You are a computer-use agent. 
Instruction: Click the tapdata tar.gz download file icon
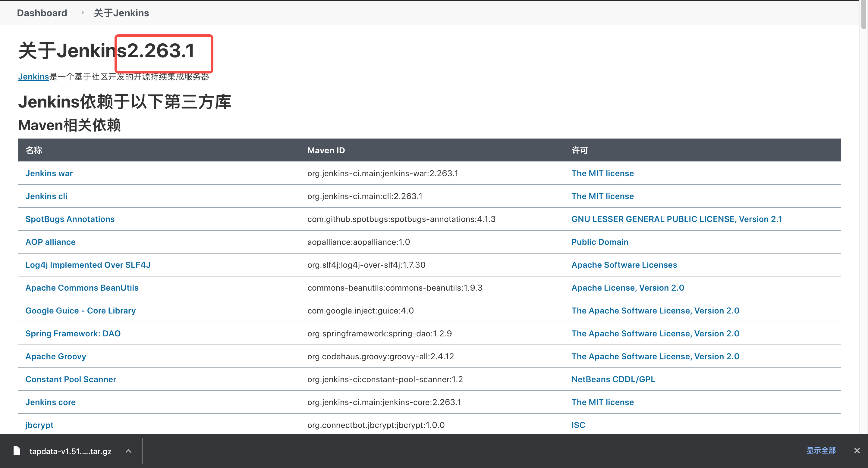[x=17, y=451]
